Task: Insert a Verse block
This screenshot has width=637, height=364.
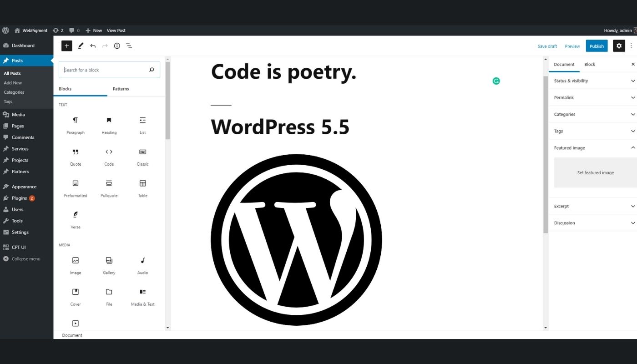Action: pyautogui.click(x=76, y=219)
